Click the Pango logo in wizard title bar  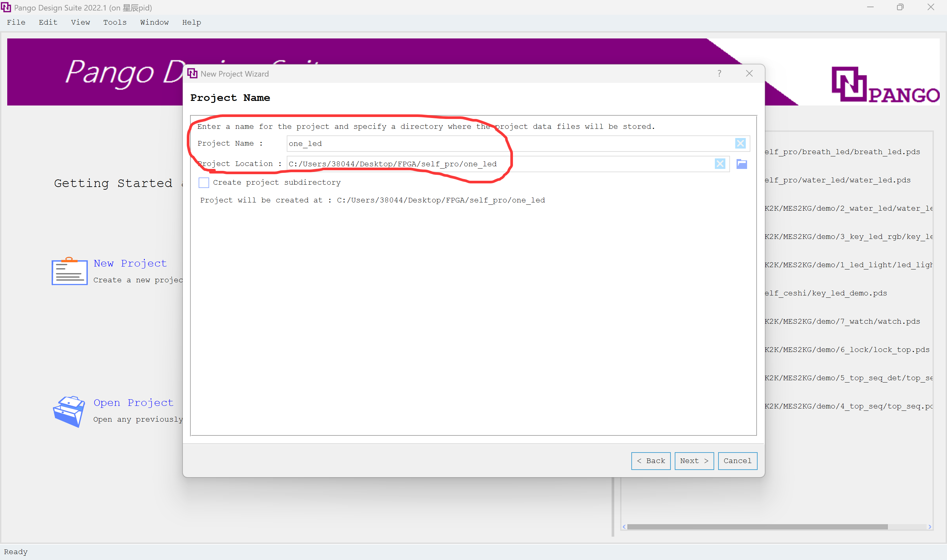coord(192,74)
